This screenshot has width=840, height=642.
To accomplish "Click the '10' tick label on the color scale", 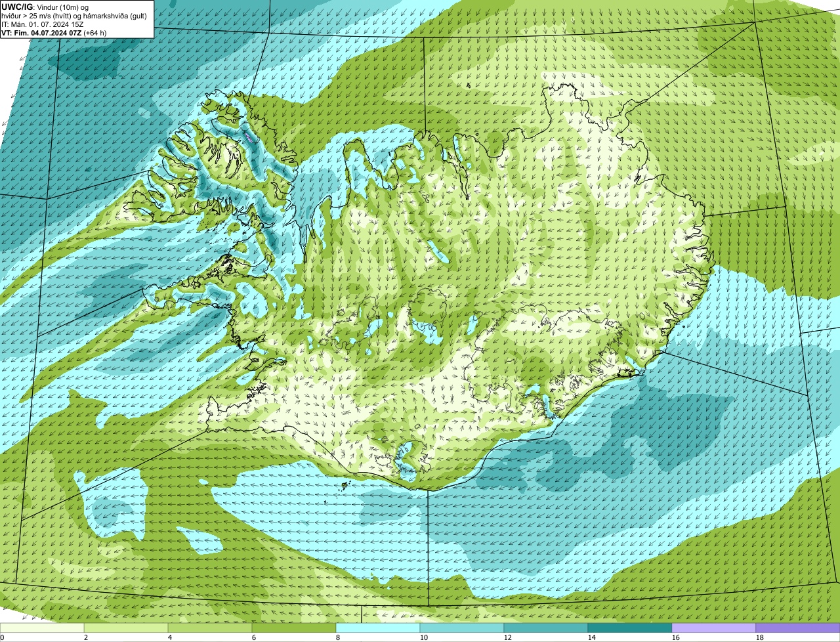I will click(424, 637).
